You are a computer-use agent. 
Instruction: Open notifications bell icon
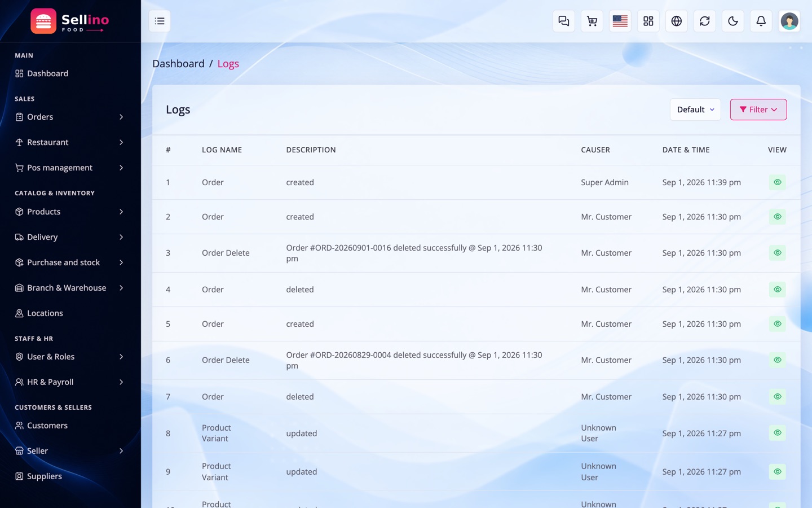[x=761, y=21]
